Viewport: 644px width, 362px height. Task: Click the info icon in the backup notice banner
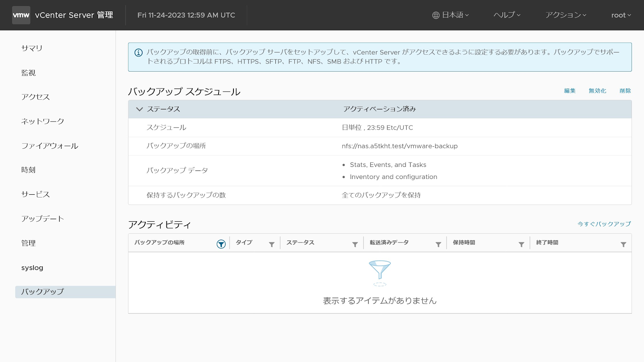point(138,53)
